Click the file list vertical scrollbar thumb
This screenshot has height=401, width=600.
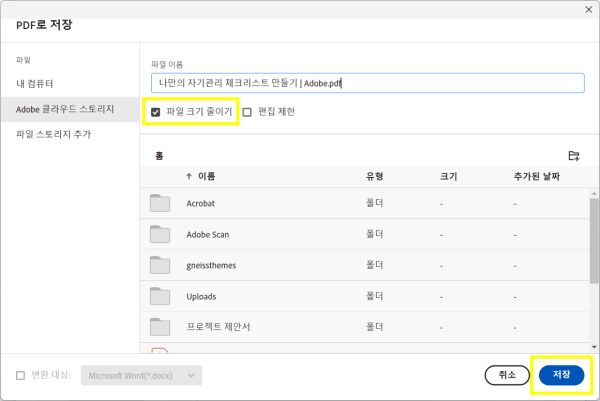tap(594, 241)
